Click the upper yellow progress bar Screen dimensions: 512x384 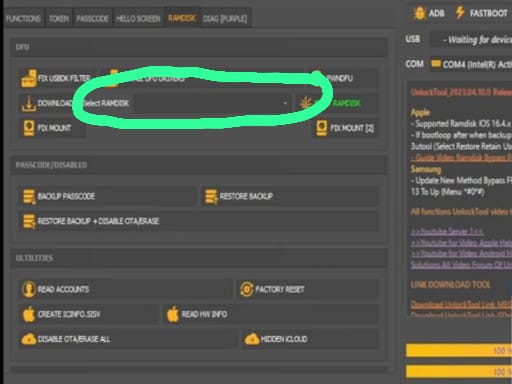point(459,350)
